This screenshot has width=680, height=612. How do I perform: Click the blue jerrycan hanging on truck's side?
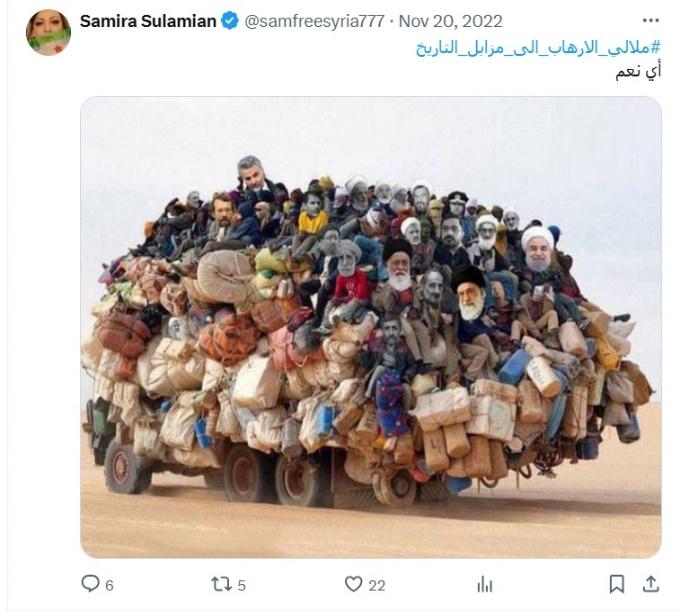[515, 367]
